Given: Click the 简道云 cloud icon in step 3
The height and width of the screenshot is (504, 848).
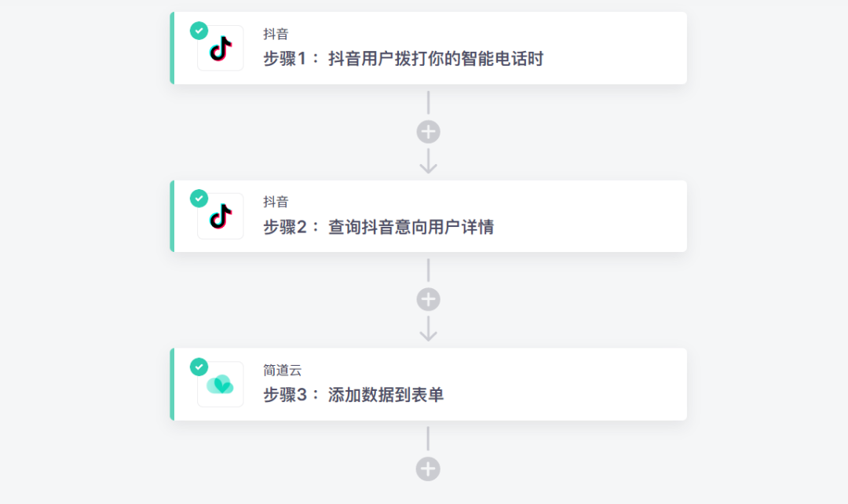Looking at the screenshot, I should click(x=221, y=385).
